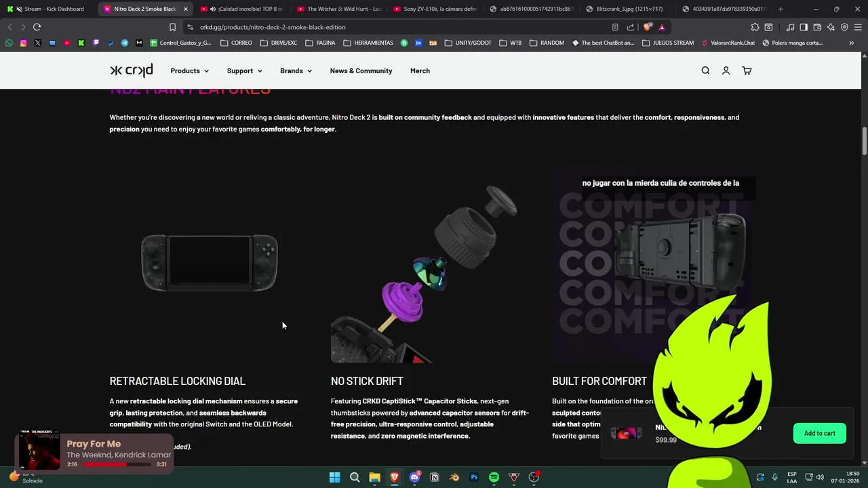Open the site search magnifier icon
Viewport: 868px width, 488px height.
(x=705, y=70)
